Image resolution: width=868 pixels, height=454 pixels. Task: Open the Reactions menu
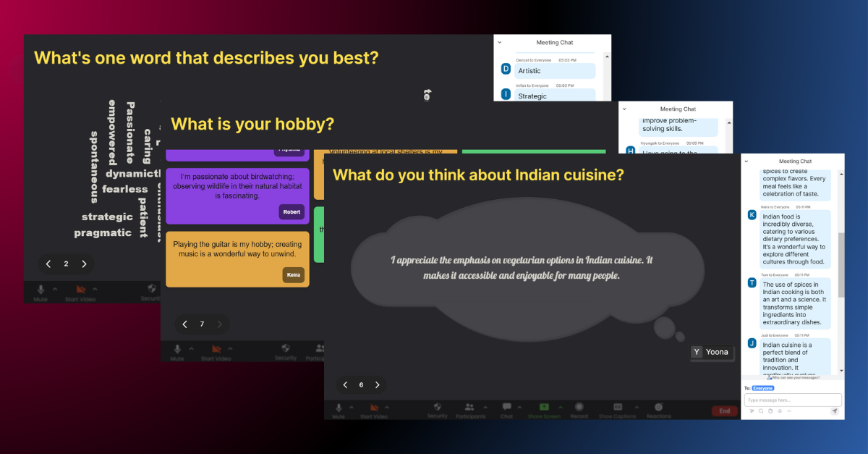tap(658, 410)
